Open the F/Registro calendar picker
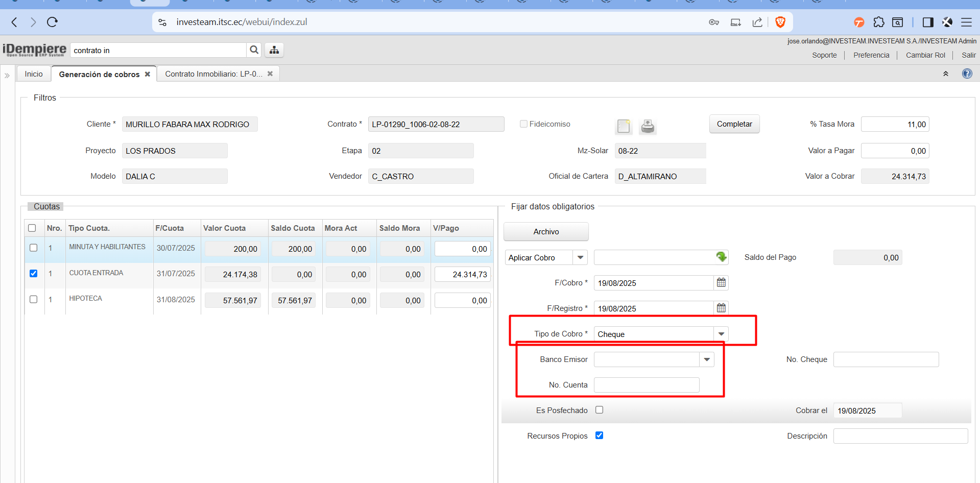The width and height of the screenshot is (980, 483). (x=721, y=308)
